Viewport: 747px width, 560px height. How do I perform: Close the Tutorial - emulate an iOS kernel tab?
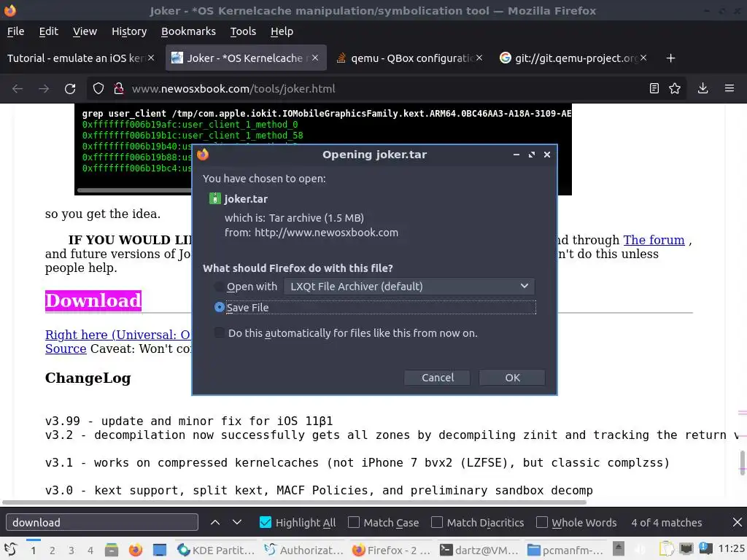151,58
